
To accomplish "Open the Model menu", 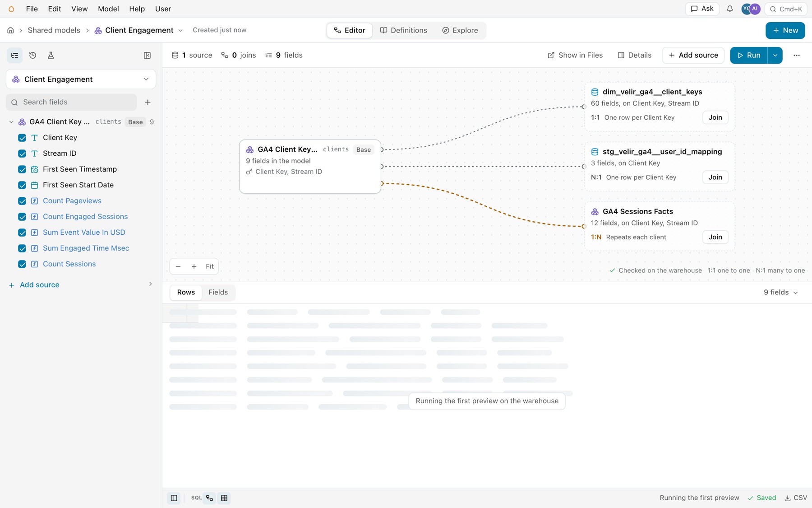I will [108, 9].
